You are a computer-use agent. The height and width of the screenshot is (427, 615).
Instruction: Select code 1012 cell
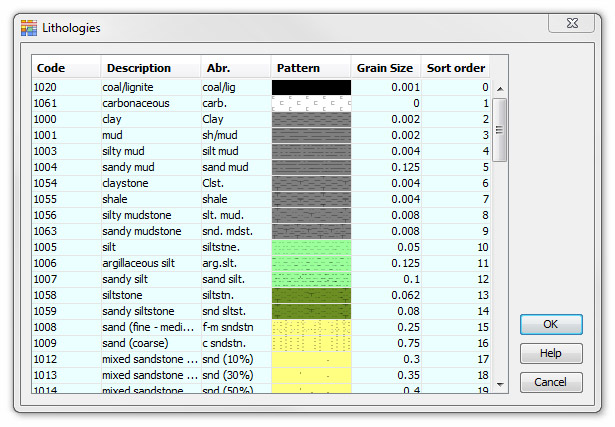pos(66,360)
